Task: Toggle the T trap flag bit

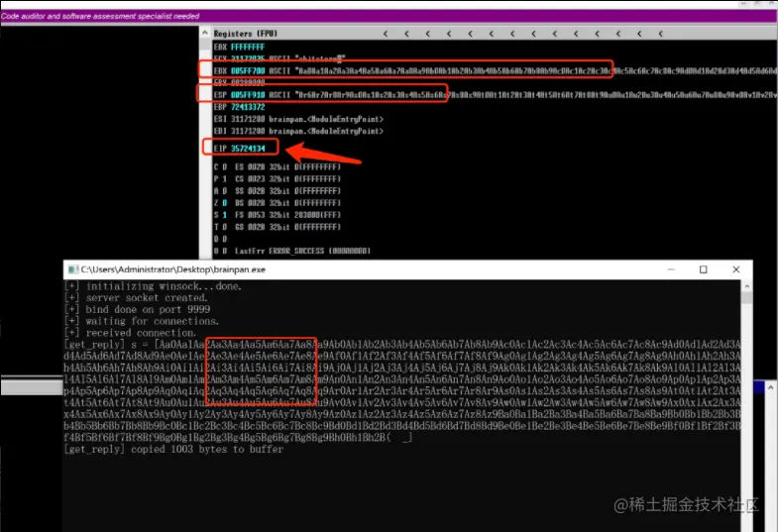Action: (224, 227)
